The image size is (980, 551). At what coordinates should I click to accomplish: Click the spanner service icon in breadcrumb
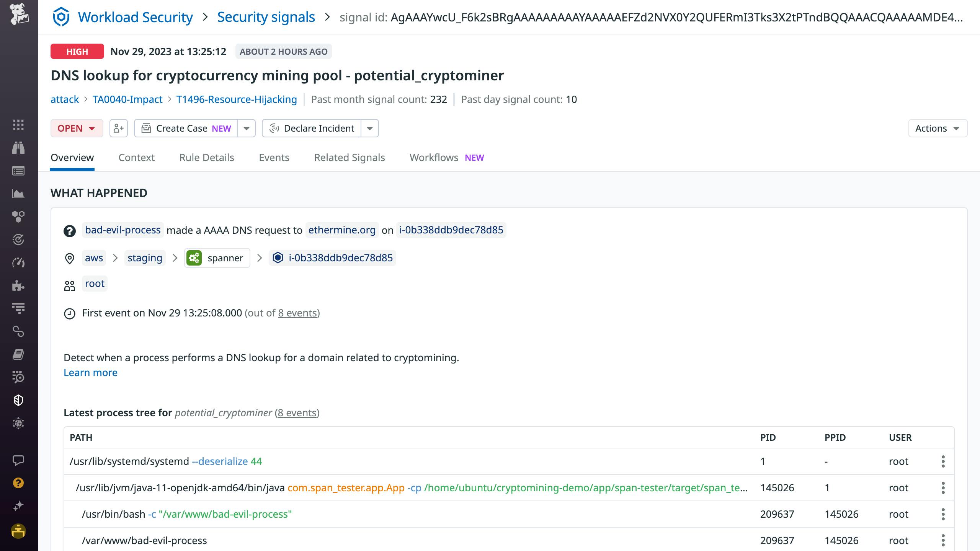(194, 258)
